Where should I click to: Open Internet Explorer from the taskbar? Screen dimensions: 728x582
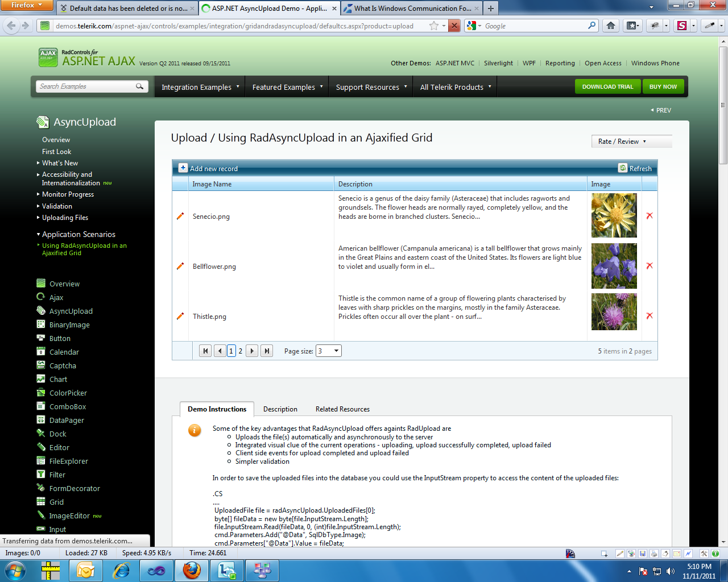[121, 570]
